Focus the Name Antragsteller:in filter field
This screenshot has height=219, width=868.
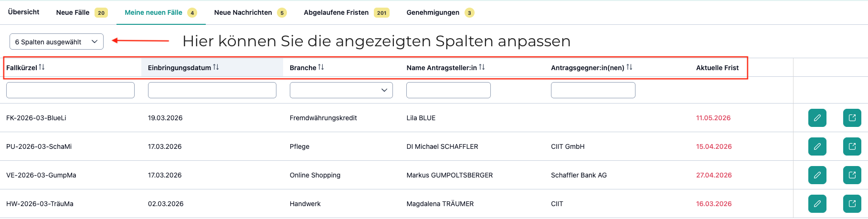448,90
